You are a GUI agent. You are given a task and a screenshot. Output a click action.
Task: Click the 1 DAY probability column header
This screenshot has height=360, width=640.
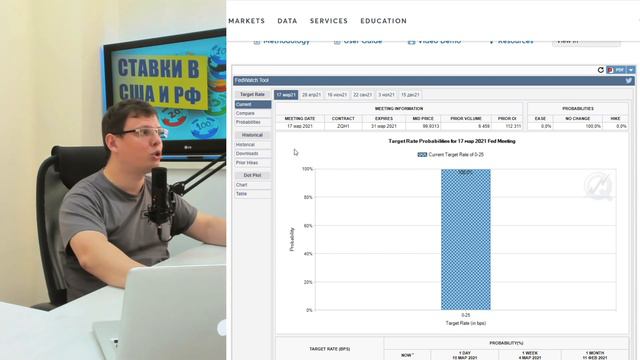465,355
